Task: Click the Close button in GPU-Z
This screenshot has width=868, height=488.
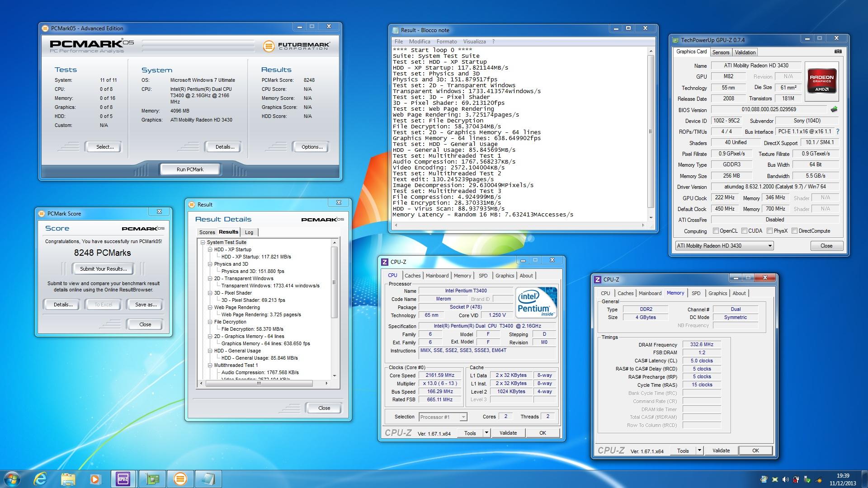Action: (826, 246)
